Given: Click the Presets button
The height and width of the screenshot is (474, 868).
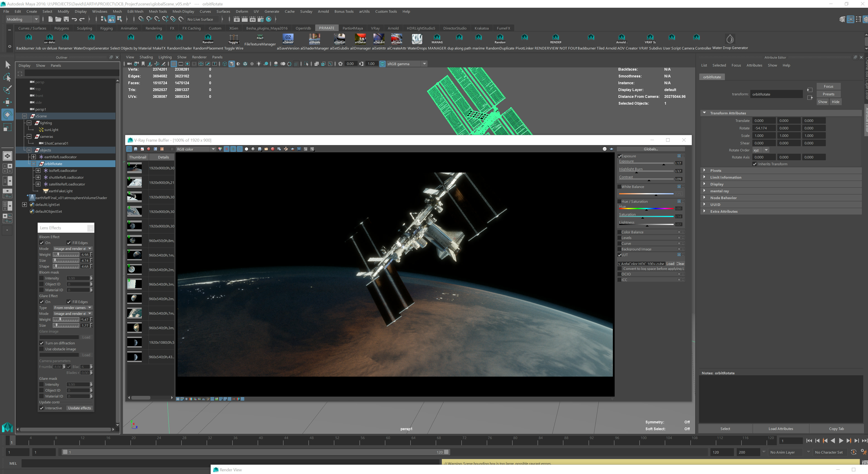Looking at the screenshot, I should (828, 94).
